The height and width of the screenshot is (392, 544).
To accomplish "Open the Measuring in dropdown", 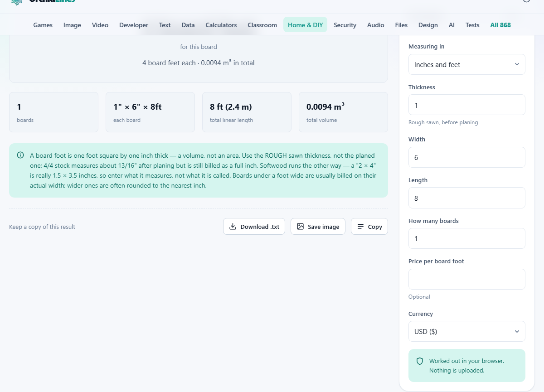I will [467, 64].
